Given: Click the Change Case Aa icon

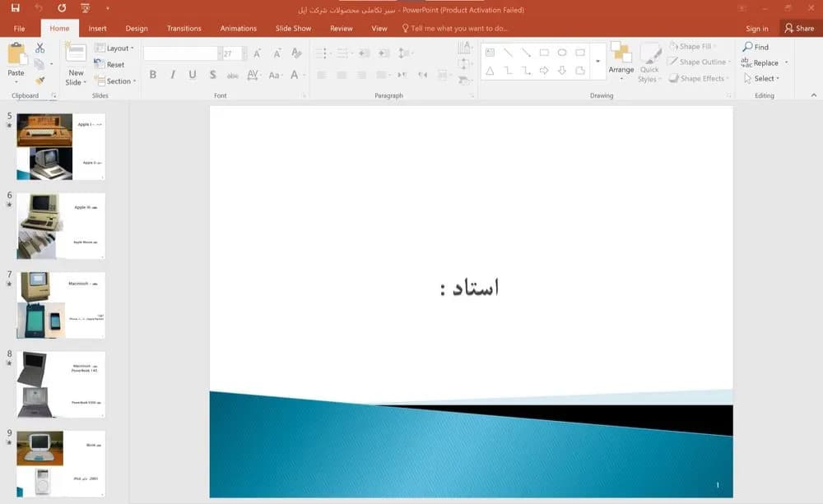Looking at the screenshot, I should [x=275, y=75].
